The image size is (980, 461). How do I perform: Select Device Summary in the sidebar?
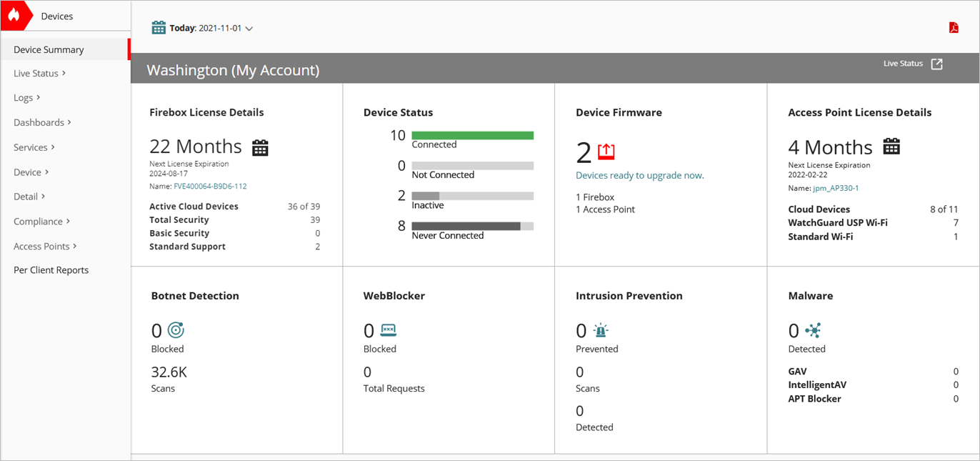click(47, 49)
